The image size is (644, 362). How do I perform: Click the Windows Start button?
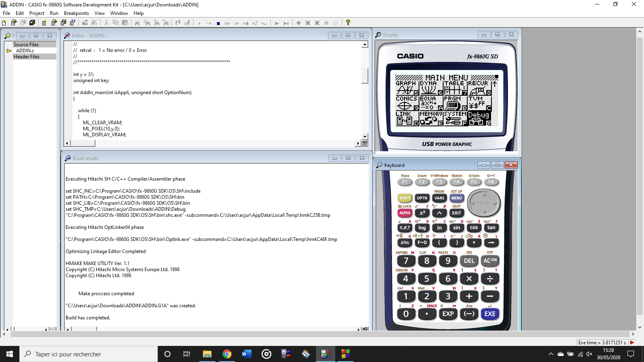point(10,354)
